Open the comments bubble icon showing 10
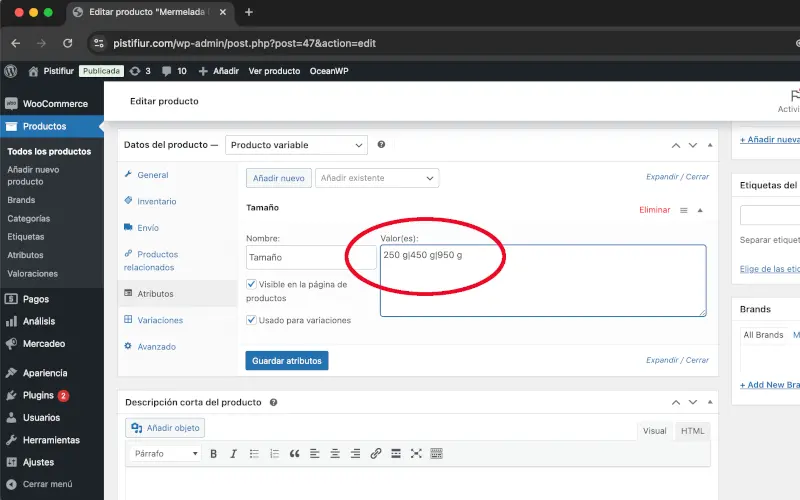Viewport: 800px width, 500px height. pos(166,71)
